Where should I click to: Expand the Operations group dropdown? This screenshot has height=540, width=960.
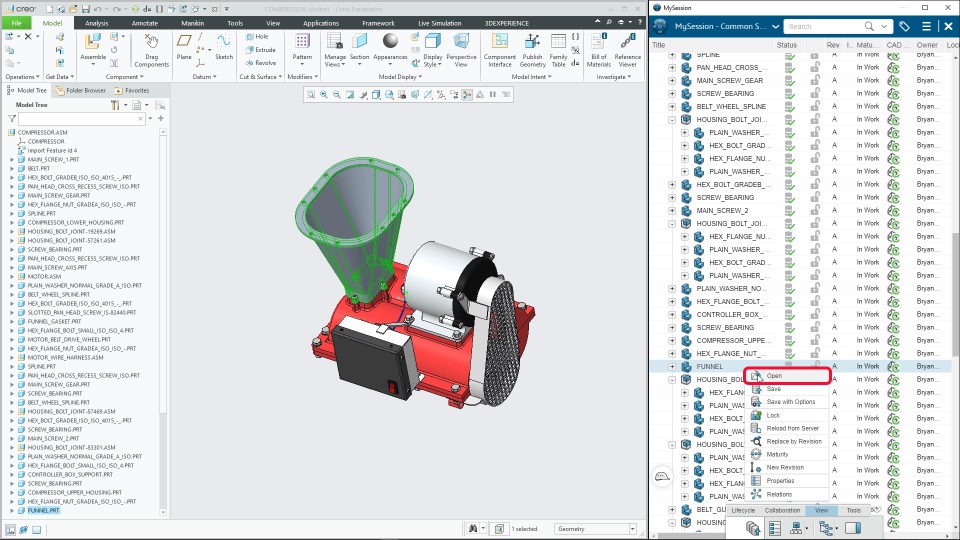tap(22, 77)
